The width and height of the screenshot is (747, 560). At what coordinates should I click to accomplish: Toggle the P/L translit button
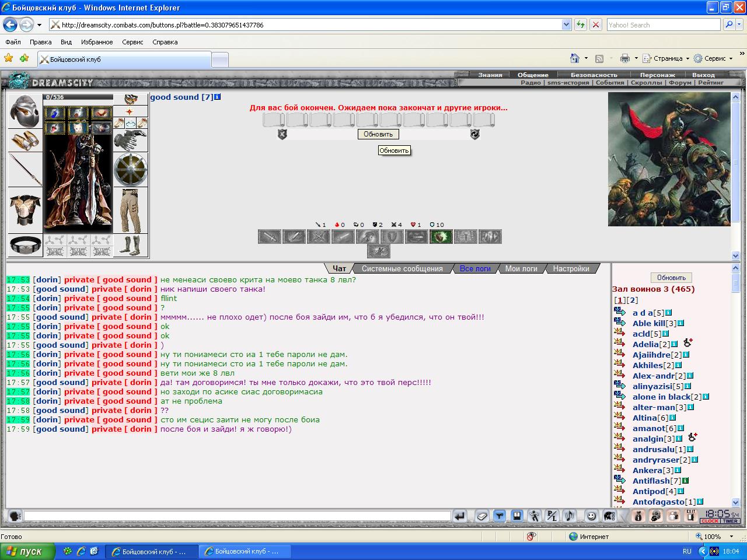pos(551,516)
